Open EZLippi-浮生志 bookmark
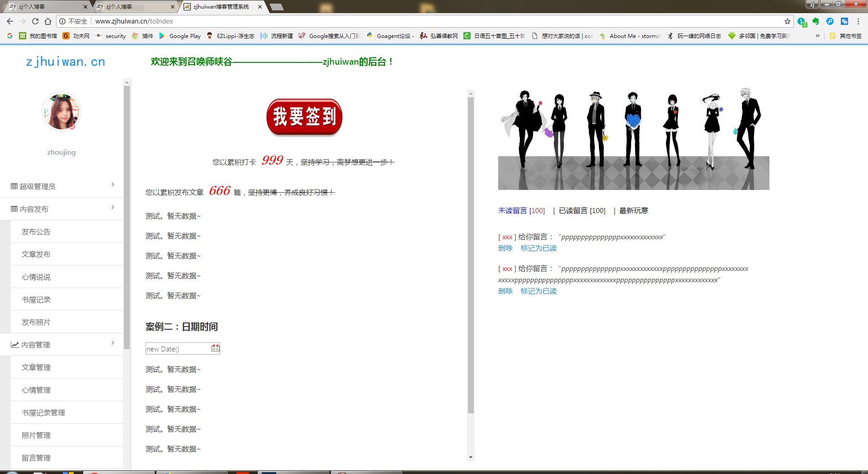The image size is (868, 474). click(231, 36)
